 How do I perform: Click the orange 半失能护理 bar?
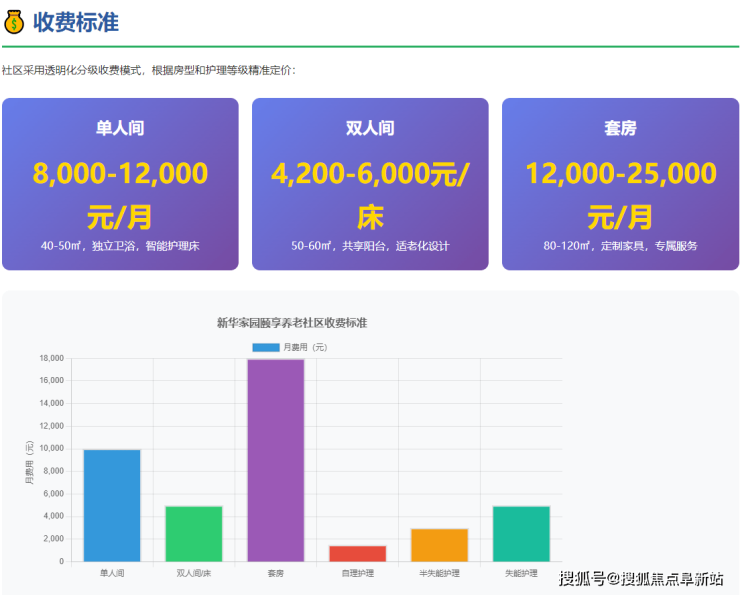pos(439,544)
